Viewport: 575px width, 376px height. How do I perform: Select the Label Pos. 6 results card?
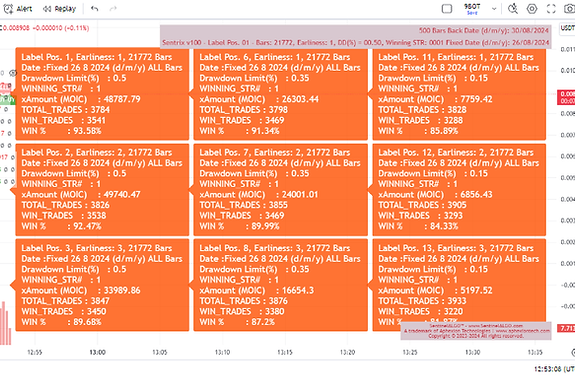281,94
